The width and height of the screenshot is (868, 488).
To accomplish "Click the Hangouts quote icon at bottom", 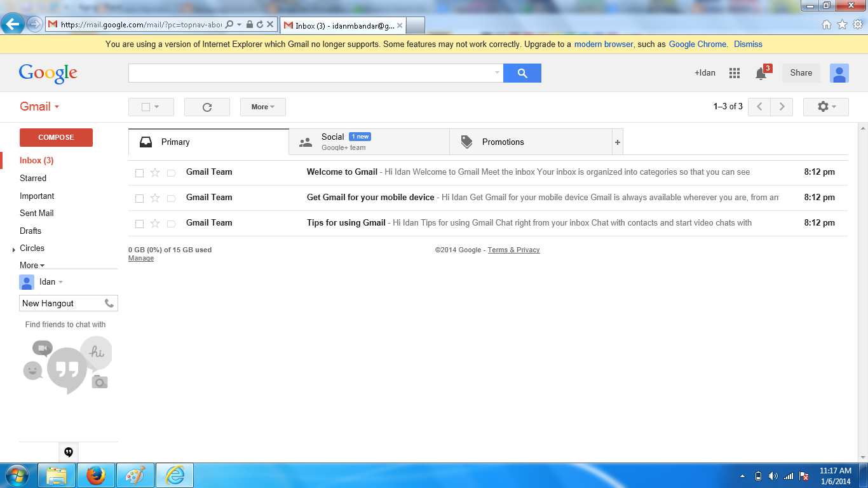I will (69, 452).
